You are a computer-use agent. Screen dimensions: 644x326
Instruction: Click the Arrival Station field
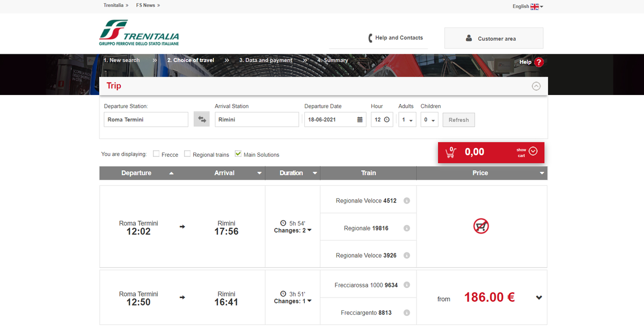(257, 120)
